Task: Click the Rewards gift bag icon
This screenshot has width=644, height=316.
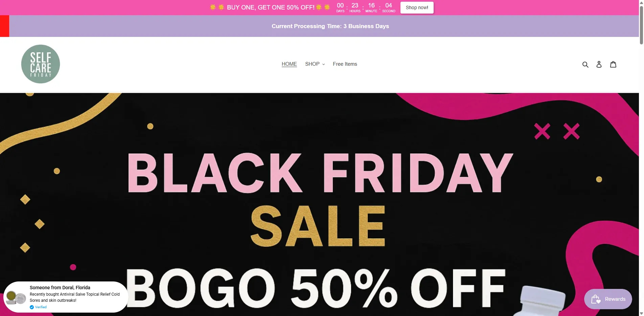Action: pyautogui.click(x=596, y=299)
